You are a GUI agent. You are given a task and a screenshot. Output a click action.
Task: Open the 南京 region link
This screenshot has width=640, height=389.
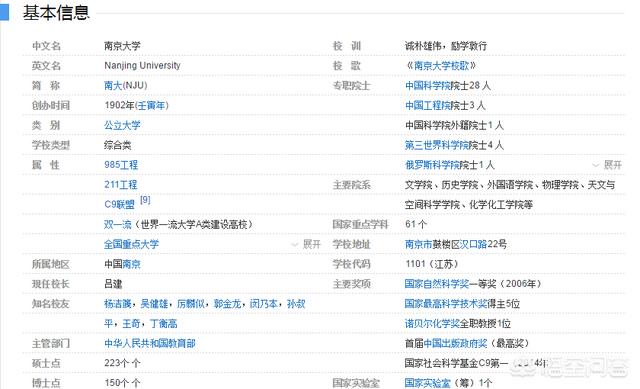click(x=131, y=264)
